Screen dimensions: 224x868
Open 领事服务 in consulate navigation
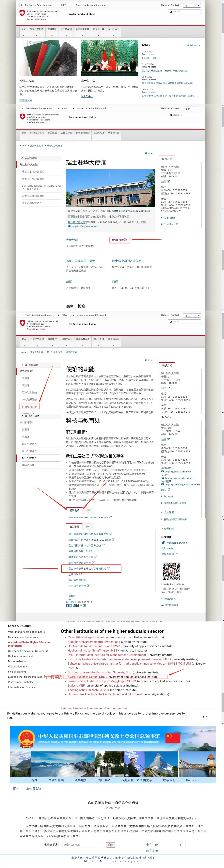81,780
